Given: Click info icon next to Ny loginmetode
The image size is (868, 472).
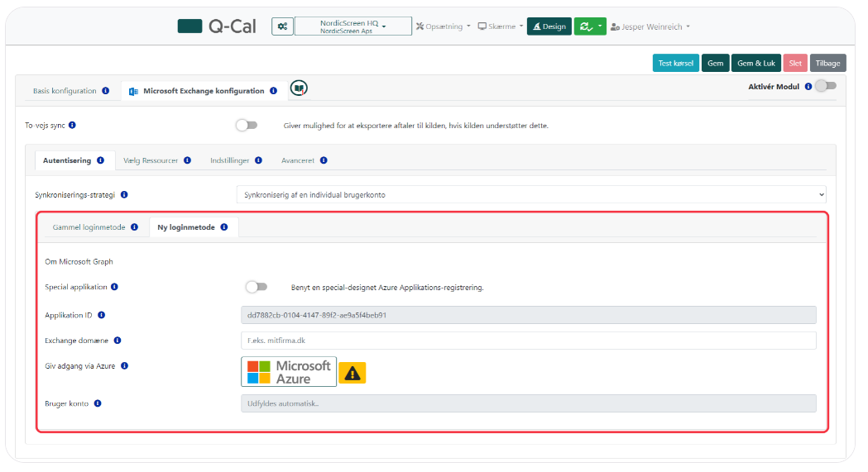Looking at the screenshot, I should click(x=224, y=227).
